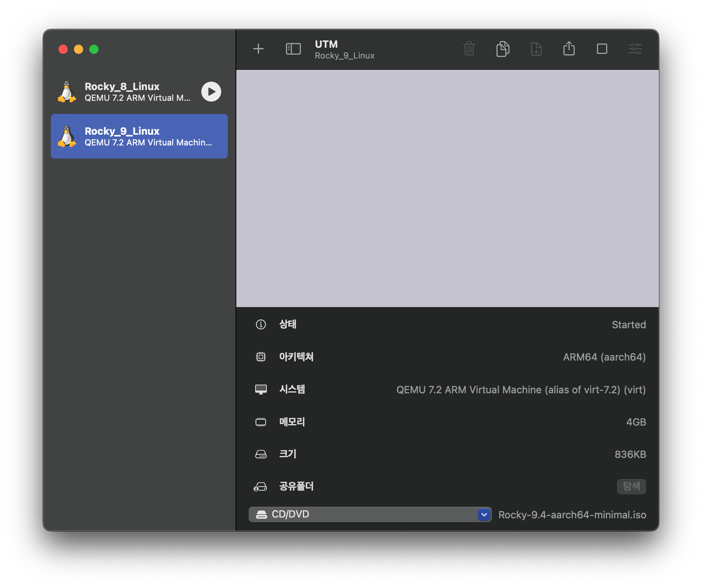The height and width of the screenshot is (588, 702).
Task: Click the Rocky-9.4-aarch64-minimal.iso filename
Action: (572, 515)
